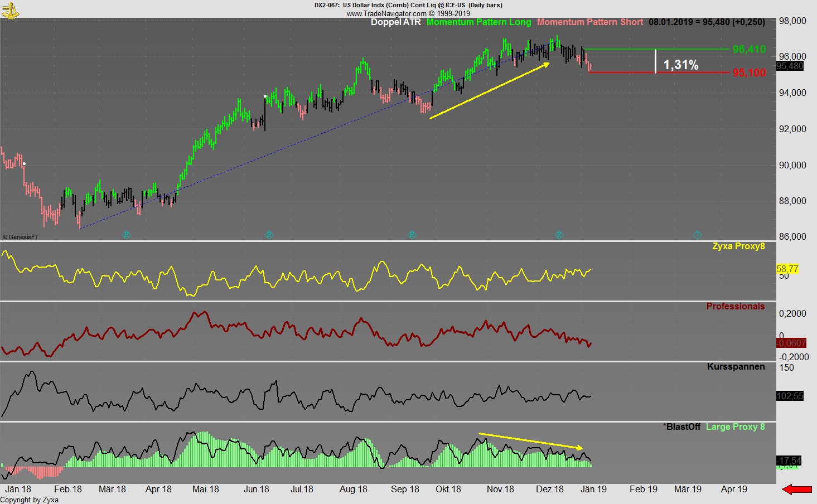
Task: Click the Large Proxy 8 label
Action: pyautogui.click(x=735, y=427)
